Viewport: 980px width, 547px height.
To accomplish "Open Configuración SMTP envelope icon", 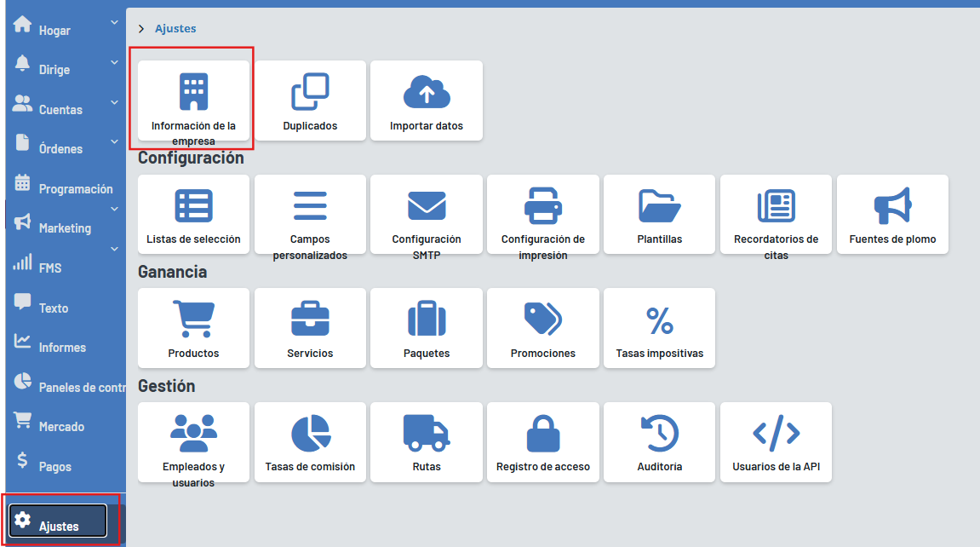I will coord(427,205).
